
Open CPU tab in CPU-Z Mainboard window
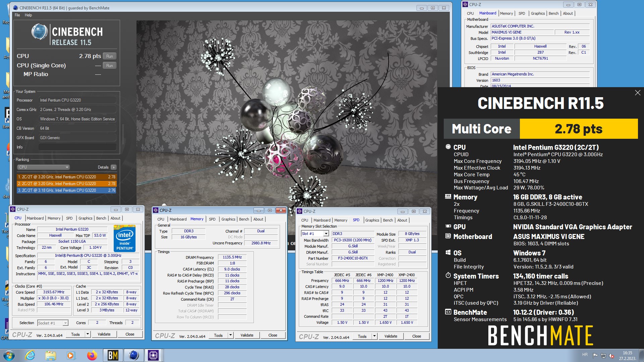pos(470,13)
